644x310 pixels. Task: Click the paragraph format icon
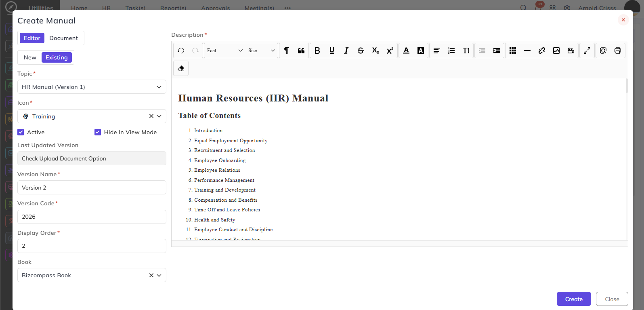coord(287,51)
